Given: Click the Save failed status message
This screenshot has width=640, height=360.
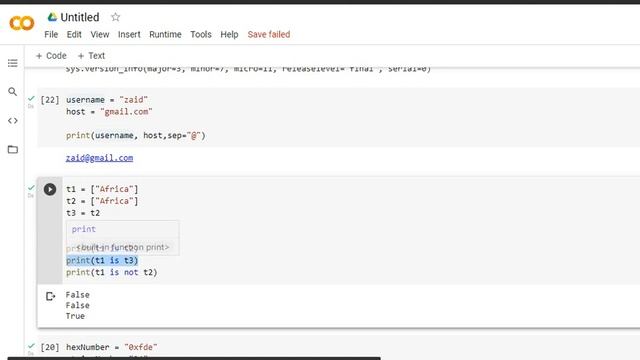Looking at the screenshot, I should (x=269, y=34).
